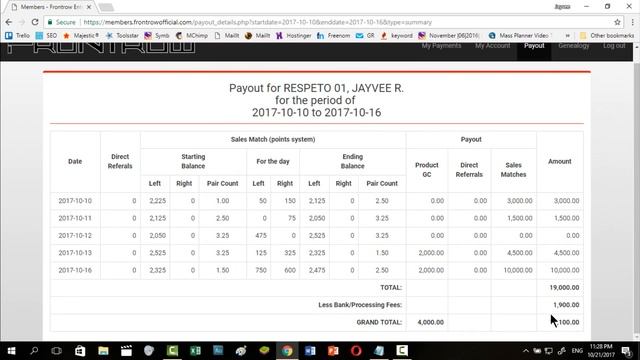Click the Sales Matches column header
This screenshot has width=640, height=360.
click(x=513, y=170)
